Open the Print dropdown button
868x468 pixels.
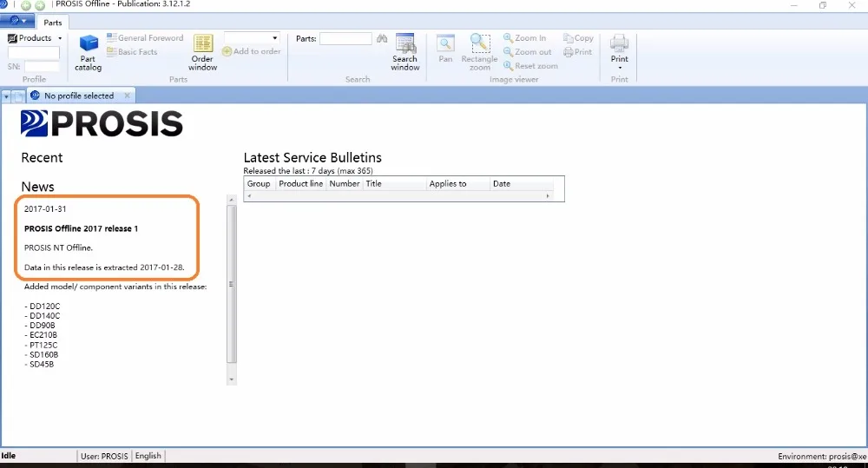[x=620, y=51]
